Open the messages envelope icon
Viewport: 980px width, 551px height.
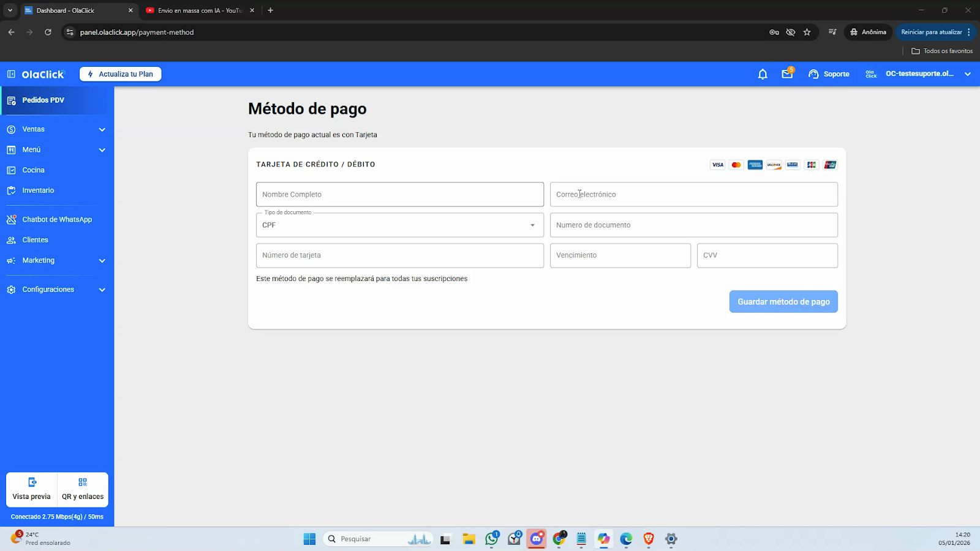(x=787, y=74)
